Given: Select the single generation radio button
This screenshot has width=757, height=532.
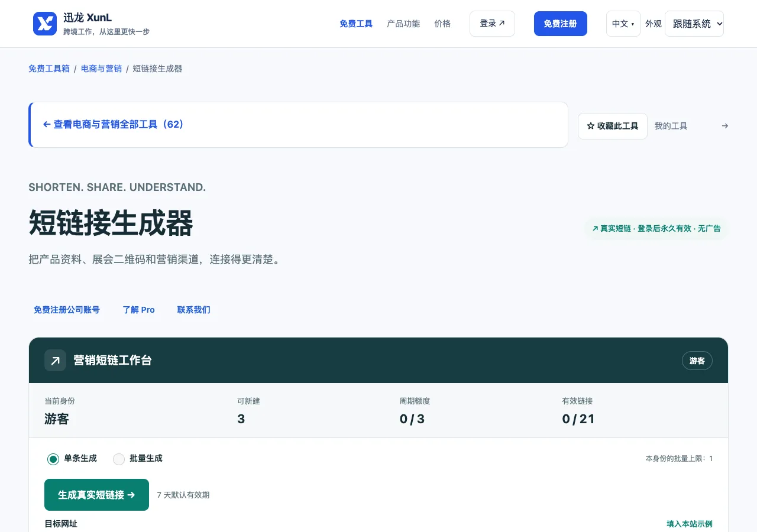Looking at the screenshot, I should tap(53, 459).
